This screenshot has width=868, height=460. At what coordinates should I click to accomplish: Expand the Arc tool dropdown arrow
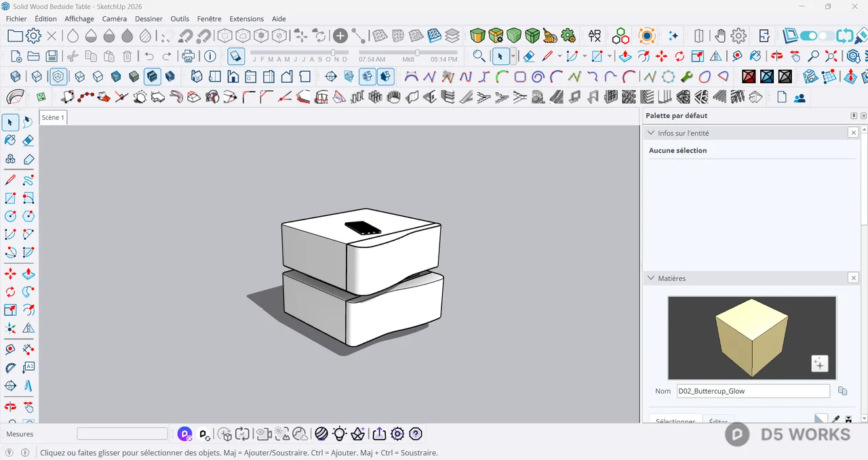click(585, 56)
